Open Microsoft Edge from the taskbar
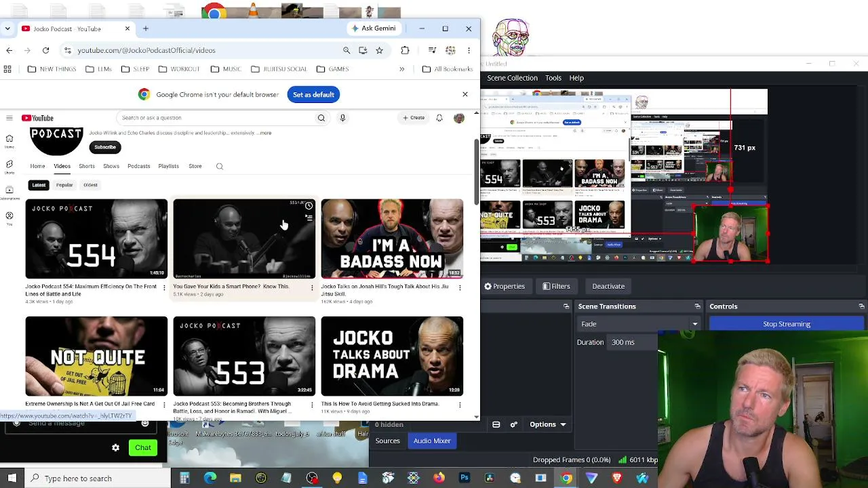Image resolution: width=868 pixels, height=488 pixels. click(x=210, y=479)
